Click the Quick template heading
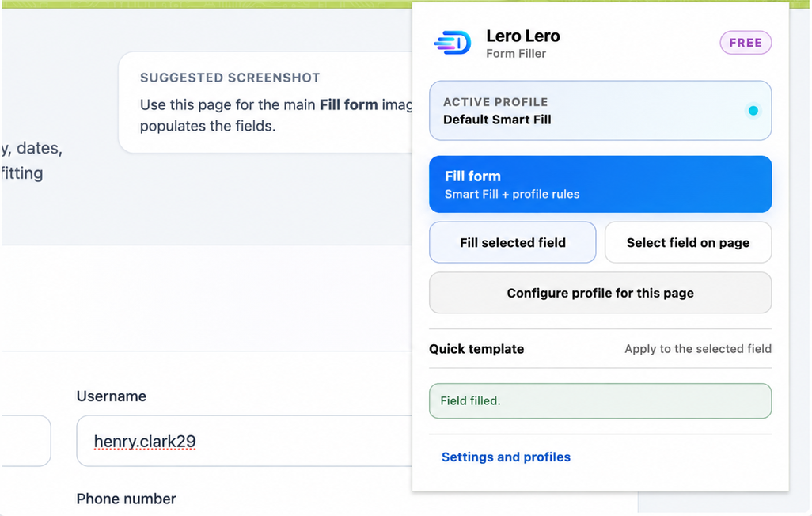The width and height of the screenshot is (812, 516). [x=476, y=349]
